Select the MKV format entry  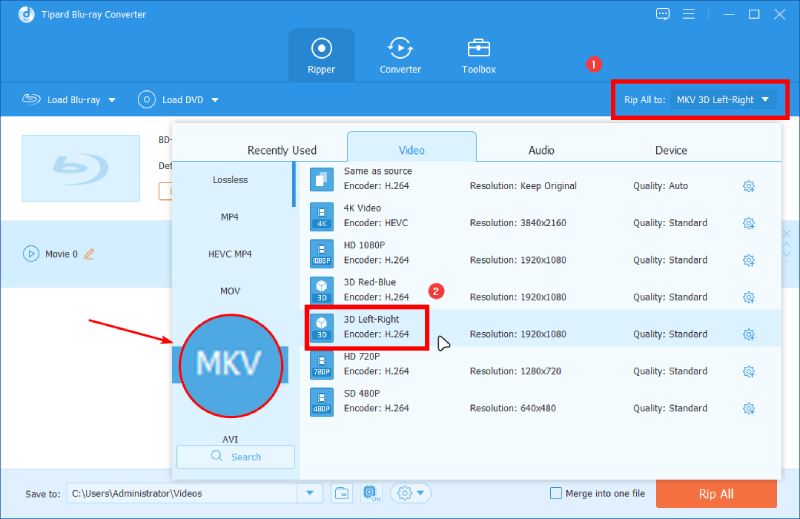coord(230,364)
